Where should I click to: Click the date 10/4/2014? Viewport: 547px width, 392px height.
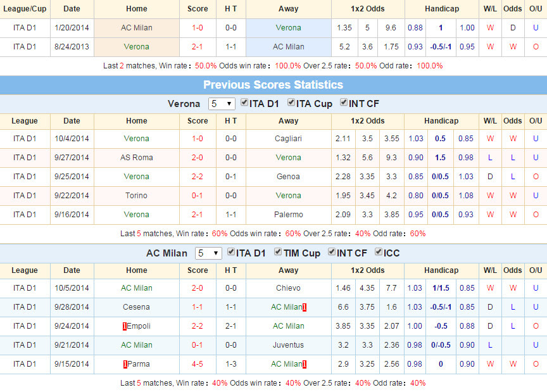[x=72, y=139]
